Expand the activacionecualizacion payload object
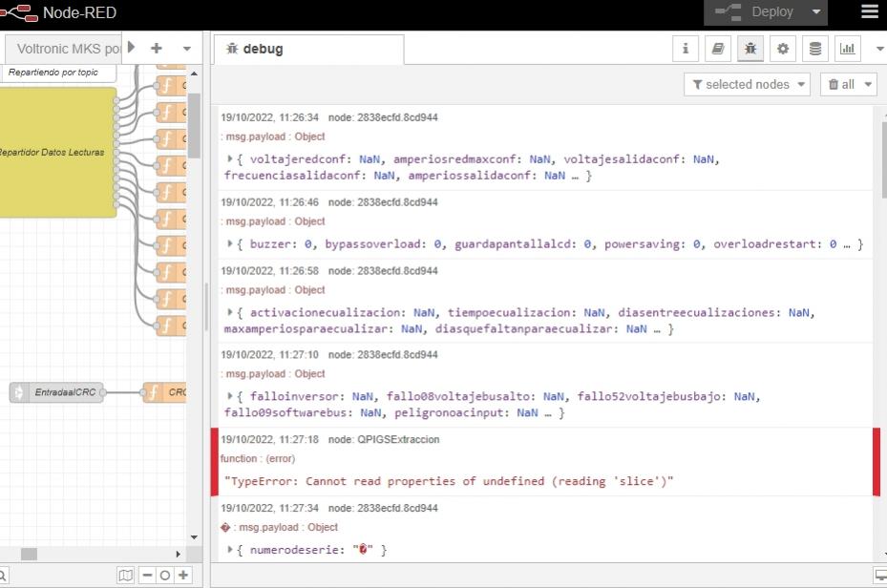Viewport: 887px width, 588px height. (230, 312)
